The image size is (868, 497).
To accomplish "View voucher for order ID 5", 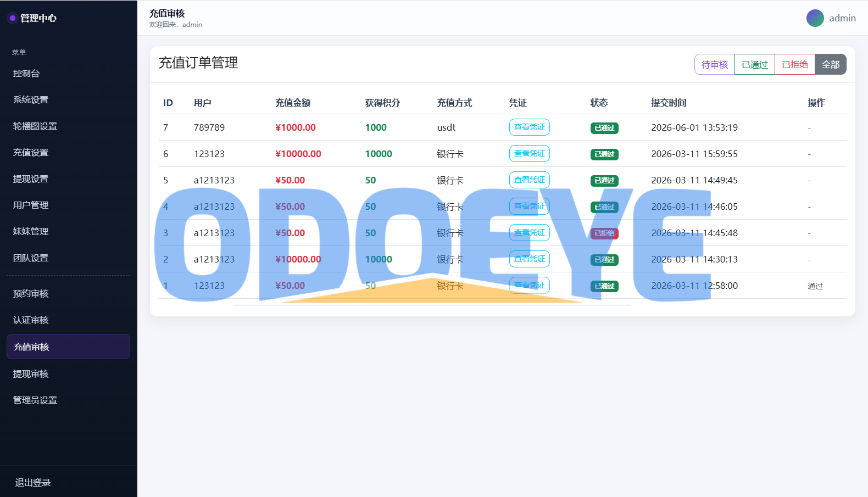I will click(530, 180).
